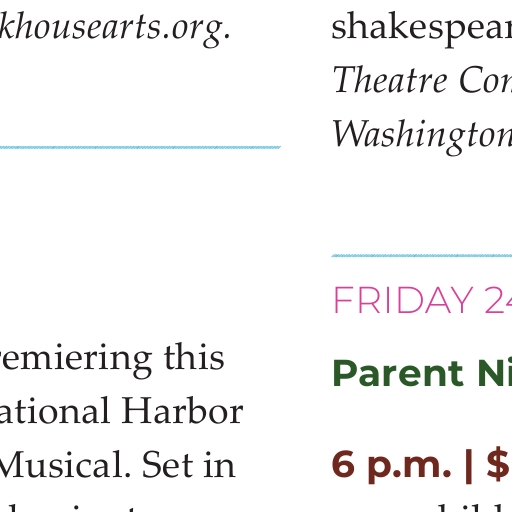
Task: Click the blue divider line above FRIDAY
Action: pos(422,256)
